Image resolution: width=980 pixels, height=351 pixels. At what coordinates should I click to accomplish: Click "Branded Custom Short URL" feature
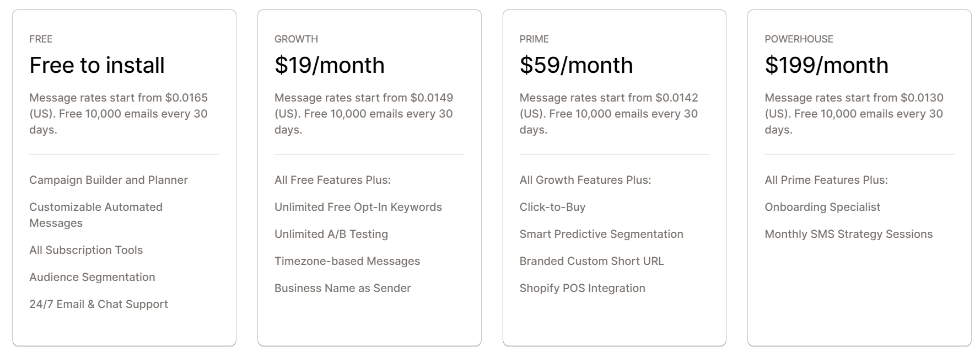click(x=591, y=261)
